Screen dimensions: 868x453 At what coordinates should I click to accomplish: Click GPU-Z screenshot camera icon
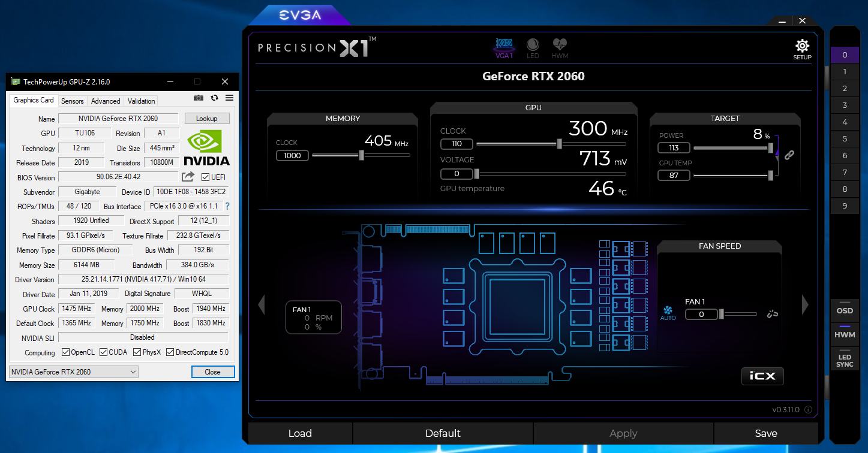pyautogui.click(x=199, y=98)
